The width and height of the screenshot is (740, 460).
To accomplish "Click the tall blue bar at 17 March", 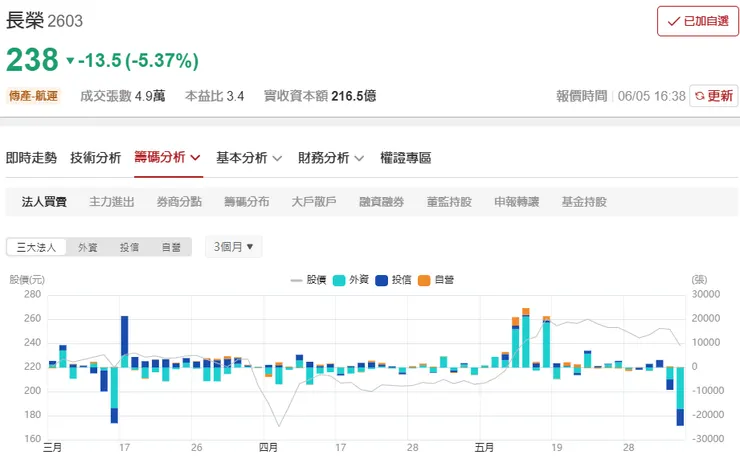I will (x=125, y=342).
